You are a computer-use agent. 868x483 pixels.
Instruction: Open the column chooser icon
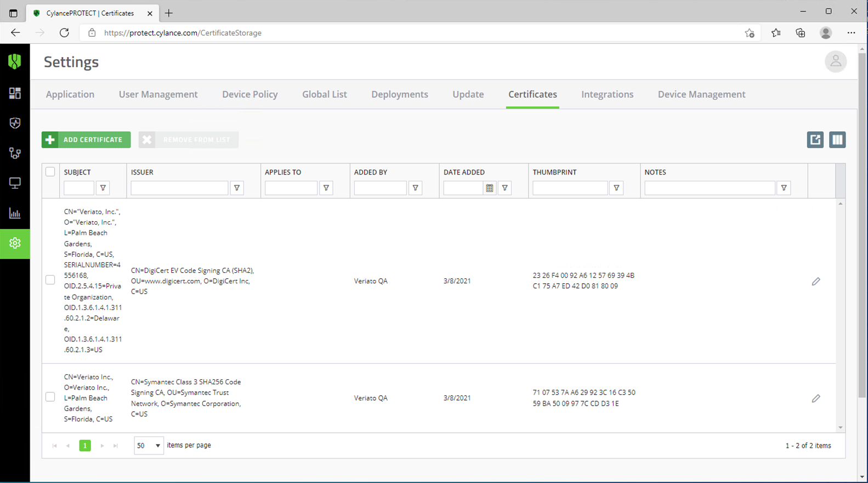click(x=837, y=139)
